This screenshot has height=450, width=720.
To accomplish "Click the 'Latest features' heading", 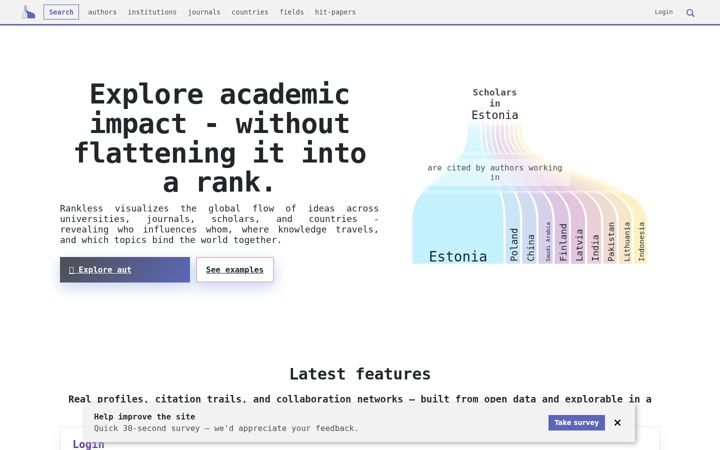I will point(360,374).
